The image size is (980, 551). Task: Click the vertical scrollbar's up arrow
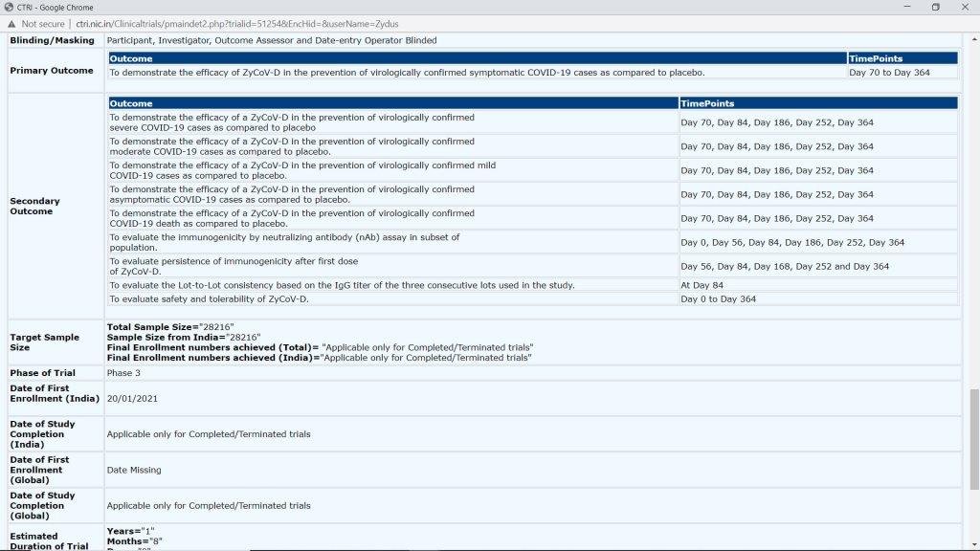point(974,39)
